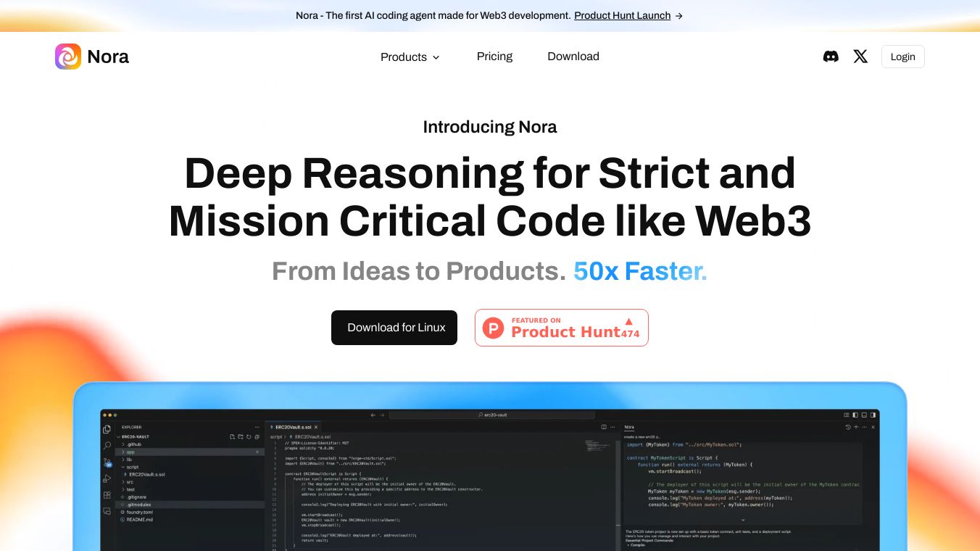980x551 pixels.
Task: Click the New File icon in Explorer
Action: point(232,437)
